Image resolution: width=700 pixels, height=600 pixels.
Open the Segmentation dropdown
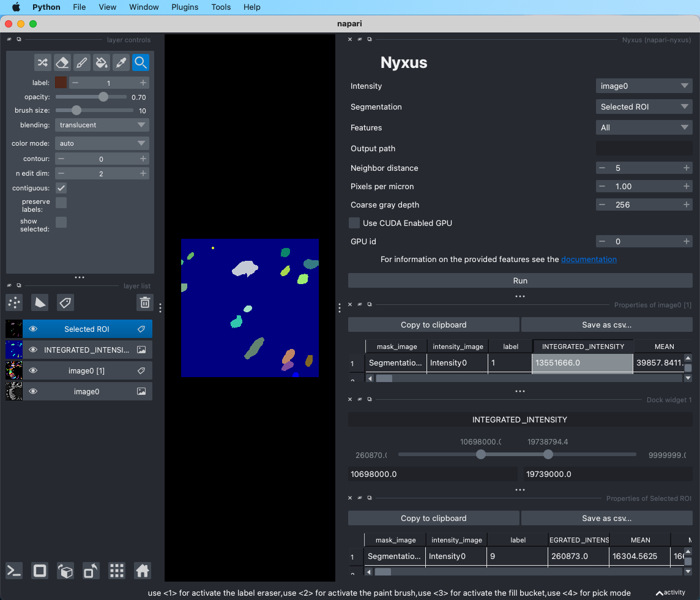point(644,107)
